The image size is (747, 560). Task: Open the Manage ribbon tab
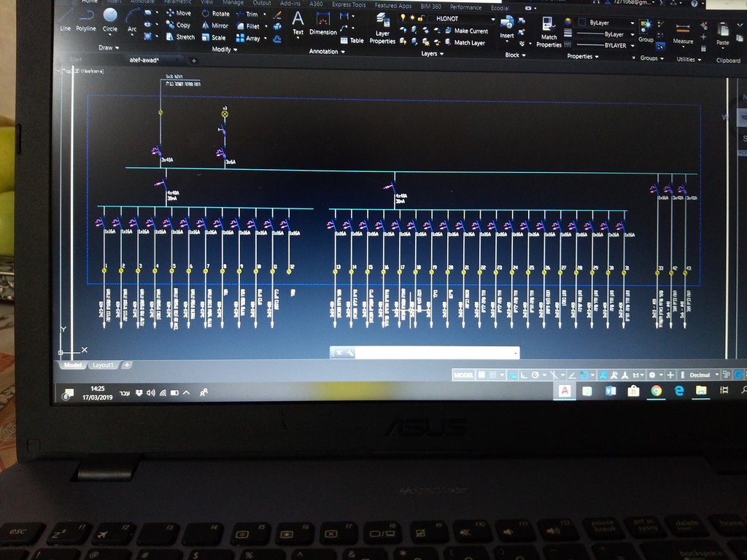(x=232, y=2)
